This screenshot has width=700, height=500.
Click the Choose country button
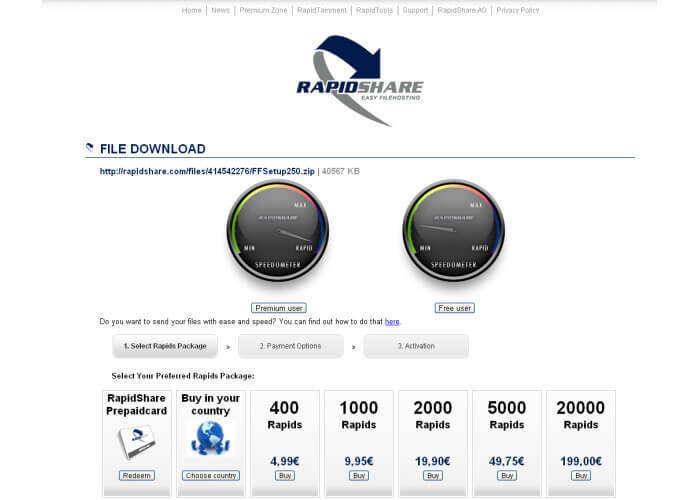[x=211, y=475]
